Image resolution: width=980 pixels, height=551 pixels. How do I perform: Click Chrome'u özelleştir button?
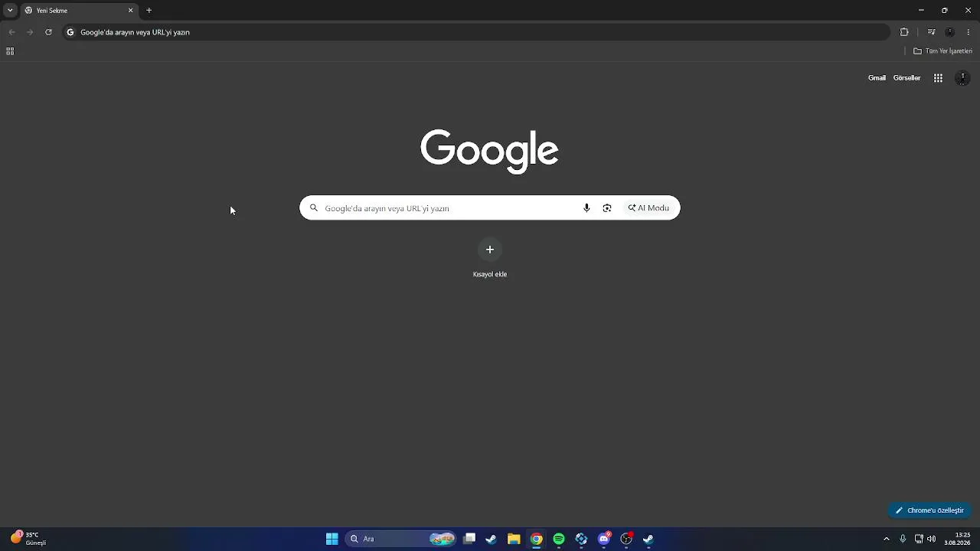pyautogui.click(x=929, y=510)
